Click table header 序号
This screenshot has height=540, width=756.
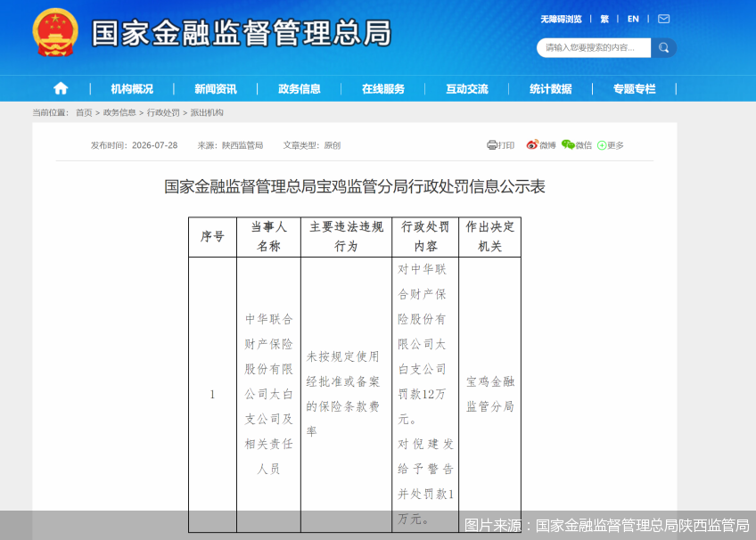click(x=212, y=236)
